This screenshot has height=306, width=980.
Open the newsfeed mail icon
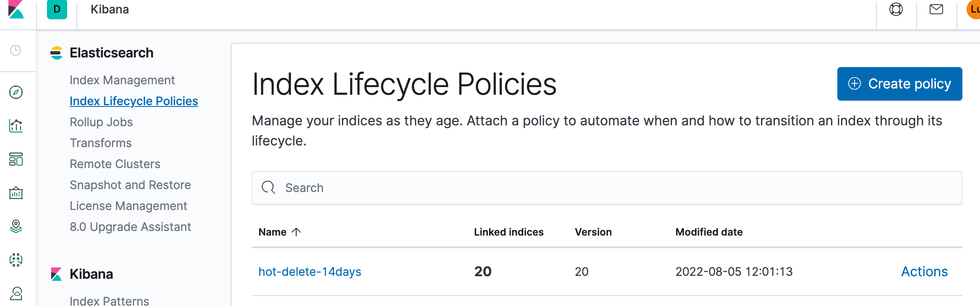936,9
